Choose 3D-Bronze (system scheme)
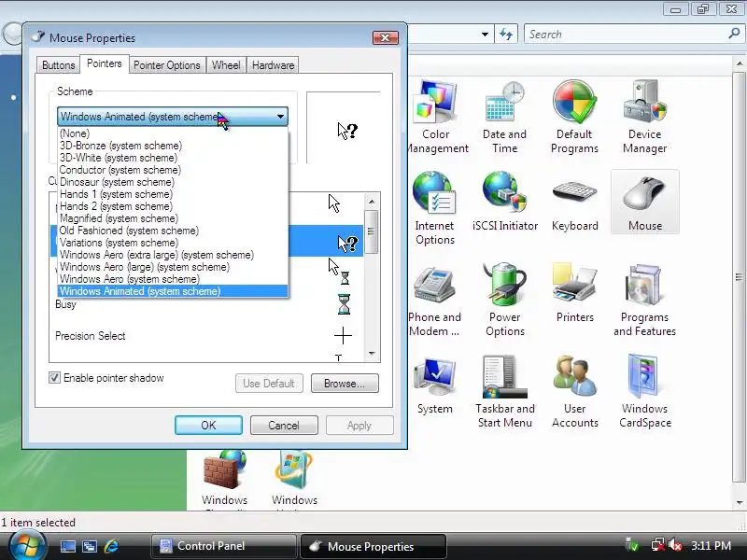747x560 pixels. (x=173, y=146)
